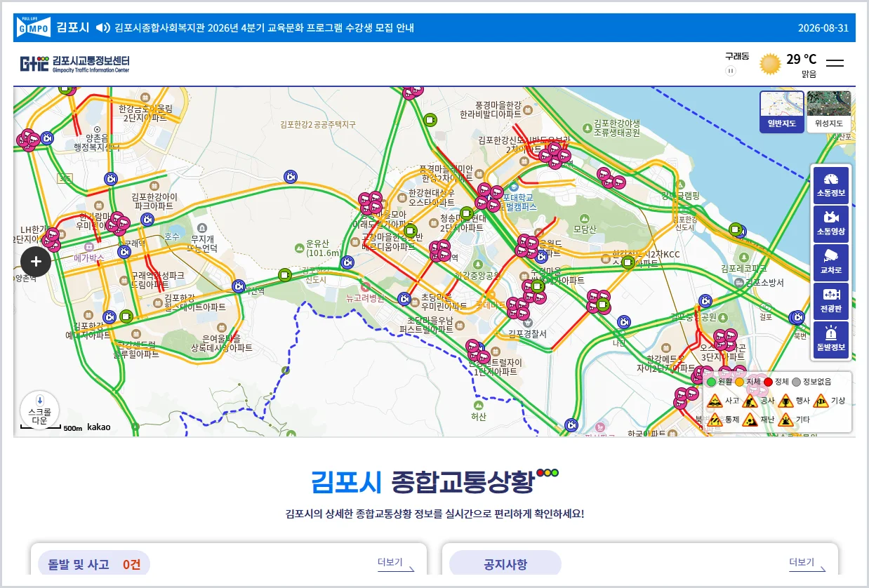Click the green 원활 legend dot
Screen dimensions: 869x588
711,382
